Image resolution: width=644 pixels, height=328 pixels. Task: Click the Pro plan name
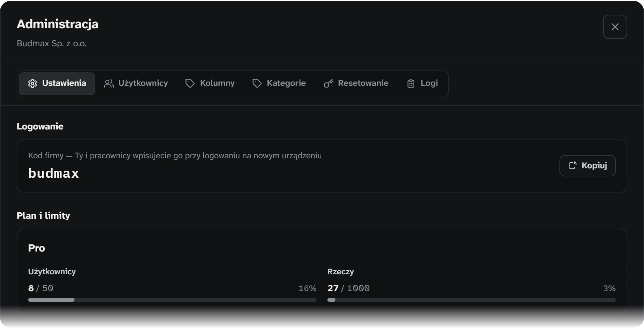[37, 248]
